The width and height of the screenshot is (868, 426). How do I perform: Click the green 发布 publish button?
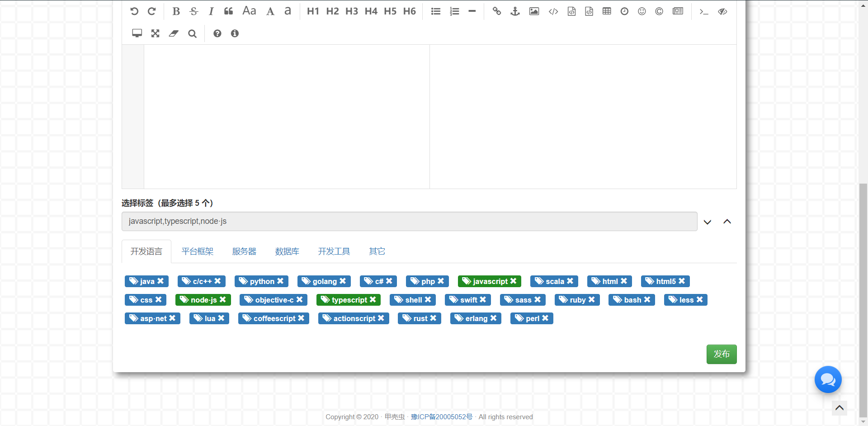(722, 354)
